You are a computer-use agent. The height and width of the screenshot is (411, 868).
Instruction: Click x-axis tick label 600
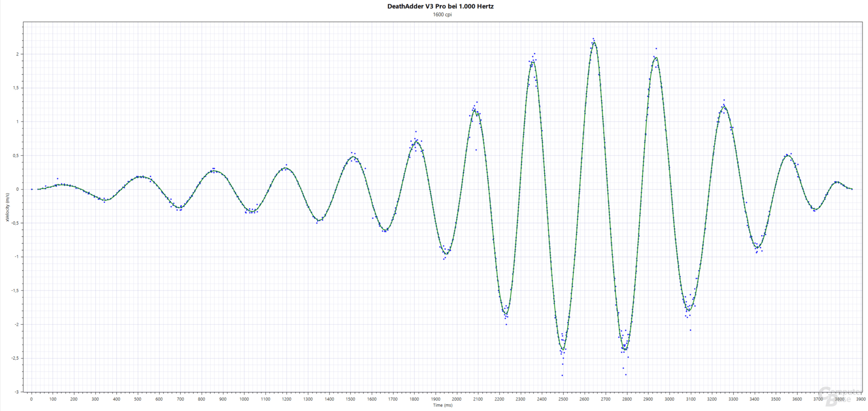pos(159,399)
